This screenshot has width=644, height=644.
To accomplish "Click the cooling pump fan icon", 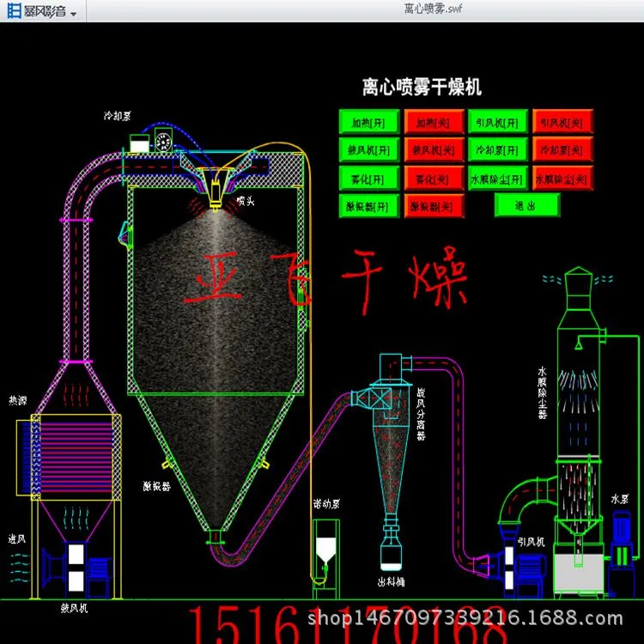I will 163,140.
